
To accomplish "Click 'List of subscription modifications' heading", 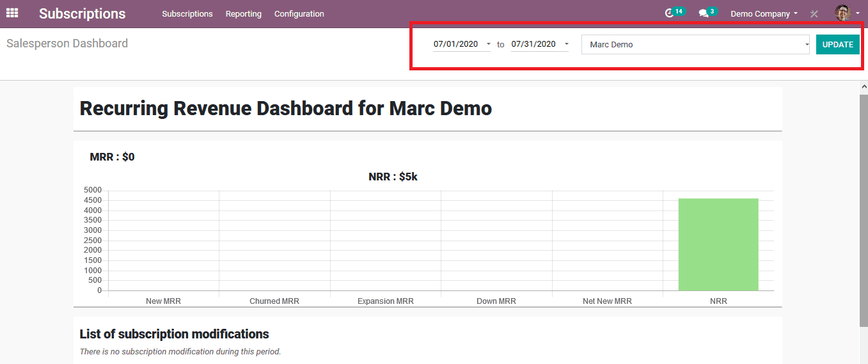I will [174, 334].
